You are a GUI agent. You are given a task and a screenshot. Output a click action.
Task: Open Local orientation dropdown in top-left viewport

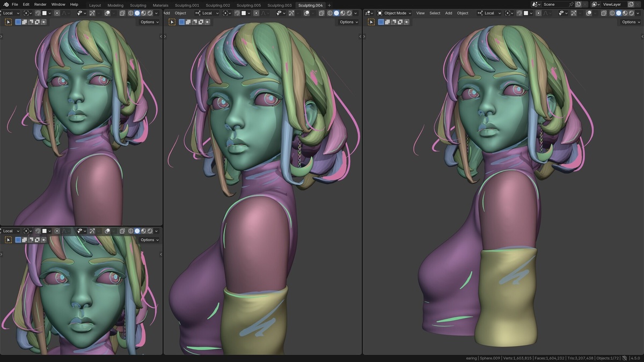click(10, 13)
